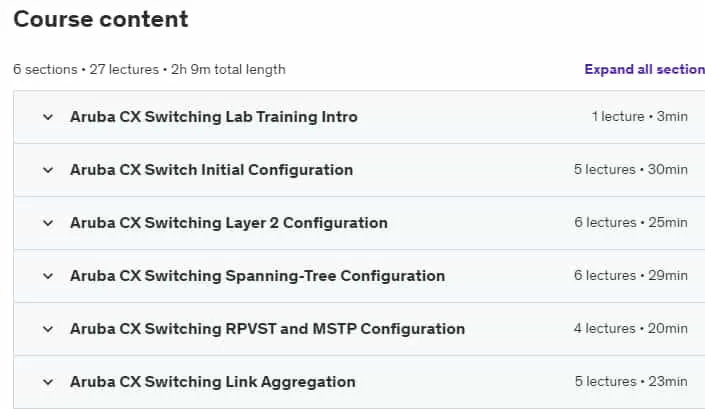
Task: Open Aruba CX Switch Initial Configuration title
Action: click(211, 170)
